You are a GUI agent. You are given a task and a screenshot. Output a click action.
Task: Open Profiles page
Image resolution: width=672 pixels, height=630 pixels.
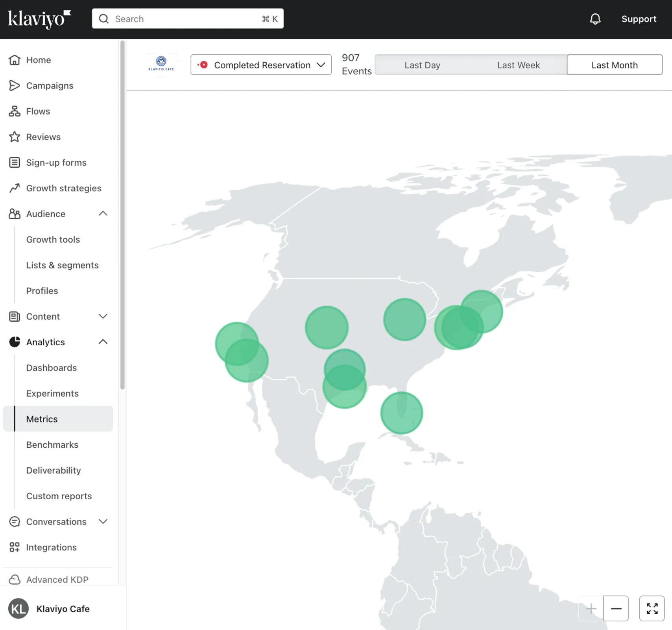42,291
